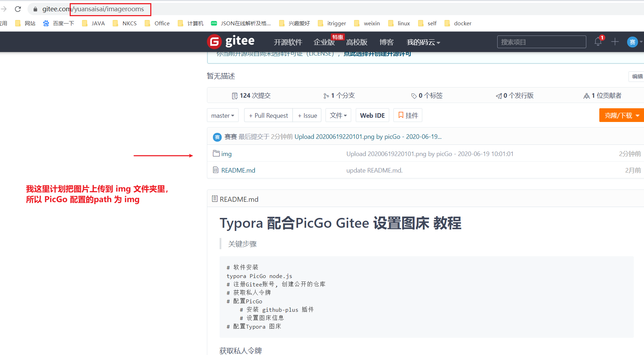Viewport: 644px width, 355px height.
Task: Click the bookmark icon on 挂件 button
Action: point(400,115)
